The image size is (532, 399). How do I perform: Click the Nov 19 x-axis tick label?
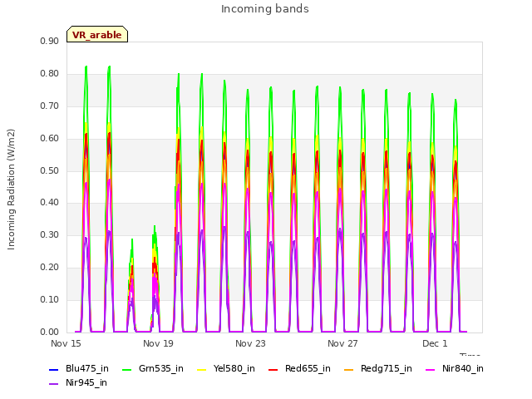point(158,343)
